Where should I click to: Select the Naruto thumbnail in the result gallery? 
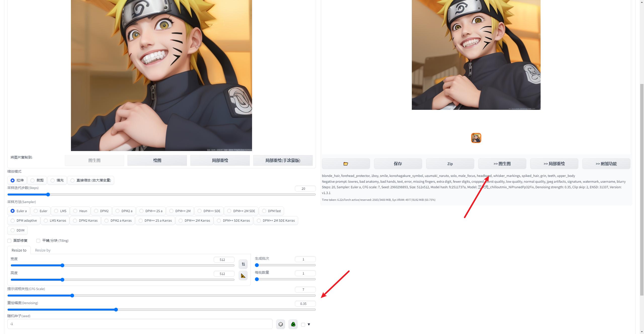coord(476,138)
